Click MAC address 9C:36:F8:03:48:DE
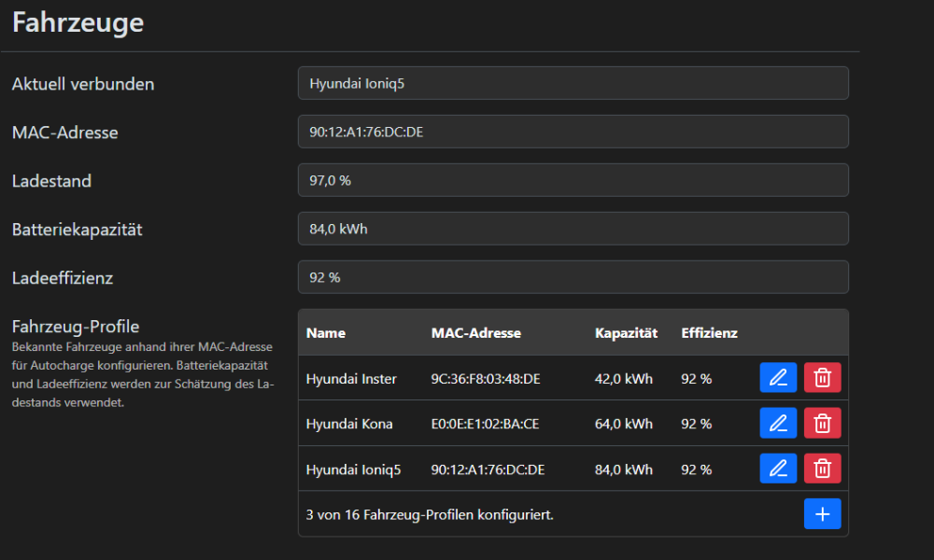 [x=486, y=379]
